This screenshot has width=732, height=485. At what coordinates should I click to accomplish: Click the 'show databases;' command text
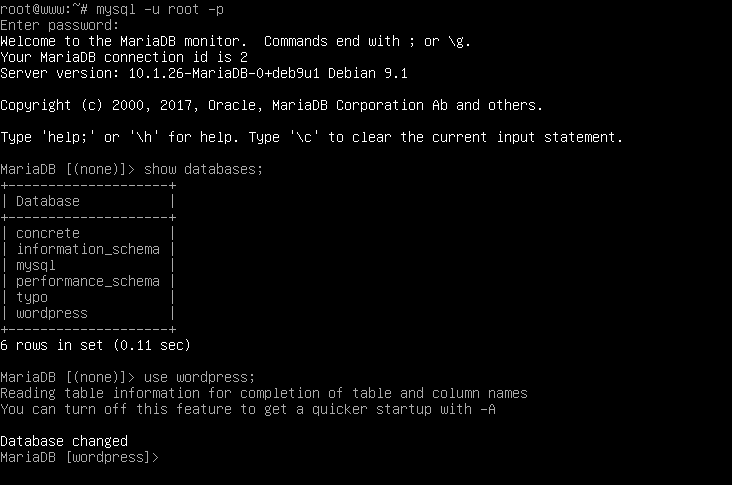click(x=203, y=169)
